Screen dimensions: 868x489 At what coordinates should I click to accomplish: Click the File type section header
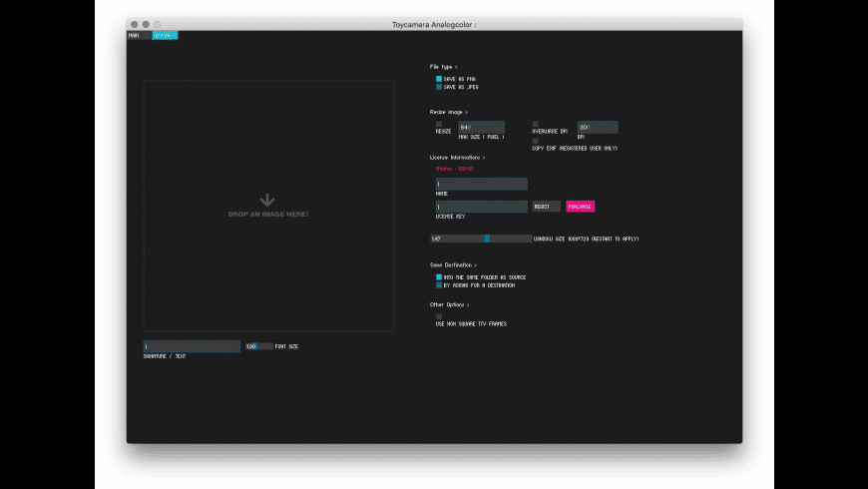pos(443,67)
